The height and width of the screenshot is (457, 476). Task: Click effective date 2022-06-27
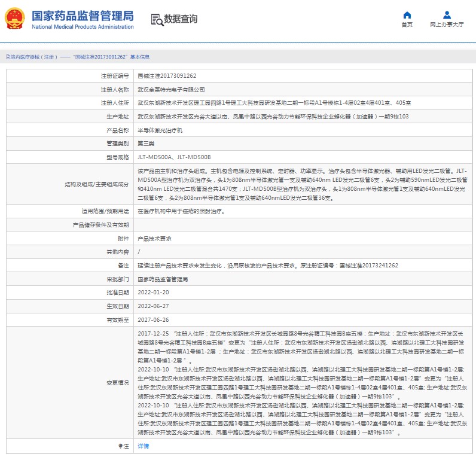pyautogui.click(x=153, y=306)
